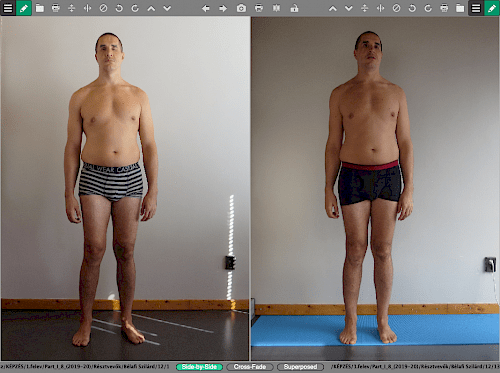This screenshot has height=373, width=500.
Task: Switch to Superposed view mode
Action: [300, 367]
